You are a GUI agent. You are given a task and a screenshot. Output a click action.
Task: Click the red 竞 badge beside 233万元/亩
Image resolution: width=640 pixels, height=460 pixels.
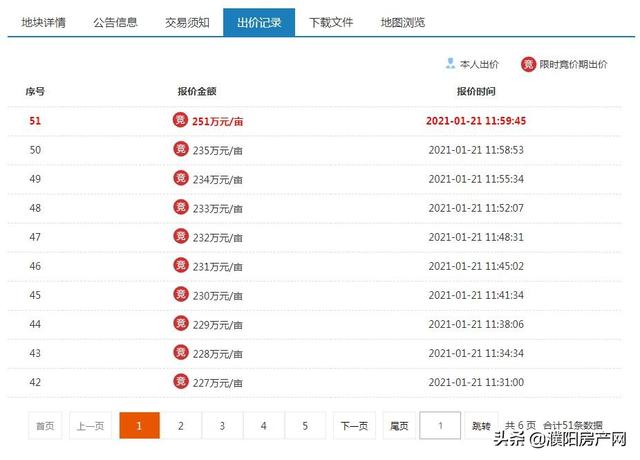tap(180, 207)
